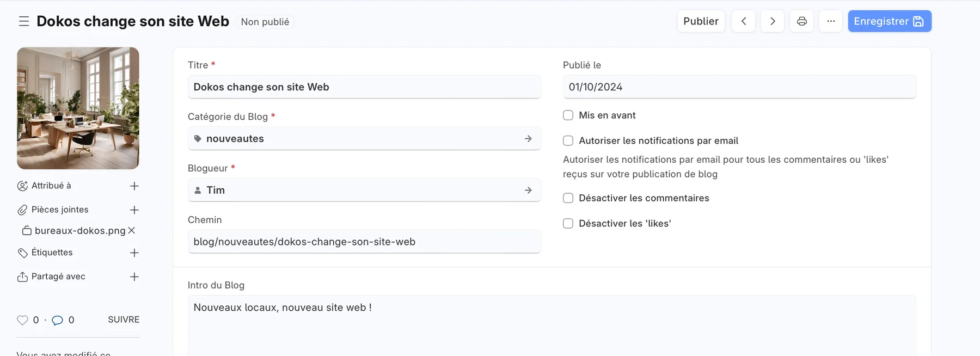Go to previous document with left chevron
Screen dimensions: 980x356
[743, 21]
